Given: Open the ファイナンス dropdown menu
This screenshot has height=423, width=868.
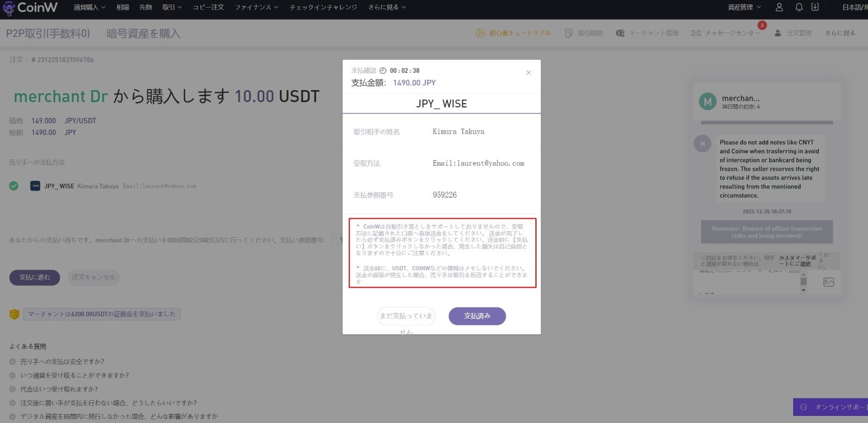Looking at the screenshot, I should (257, 7).
